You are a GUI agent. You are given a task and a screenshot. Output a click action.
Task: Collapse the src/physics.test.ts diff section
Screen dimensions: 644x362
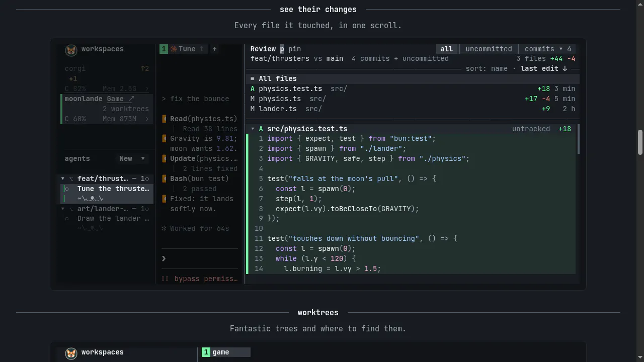pos(253,129)
